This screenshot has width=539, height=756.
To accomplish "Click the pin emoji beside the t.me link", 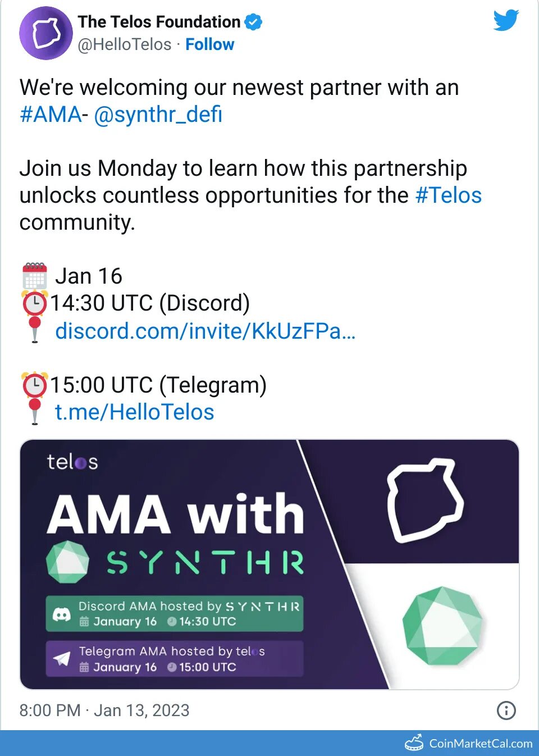I will pyautogui.click(x=35, y=412).
